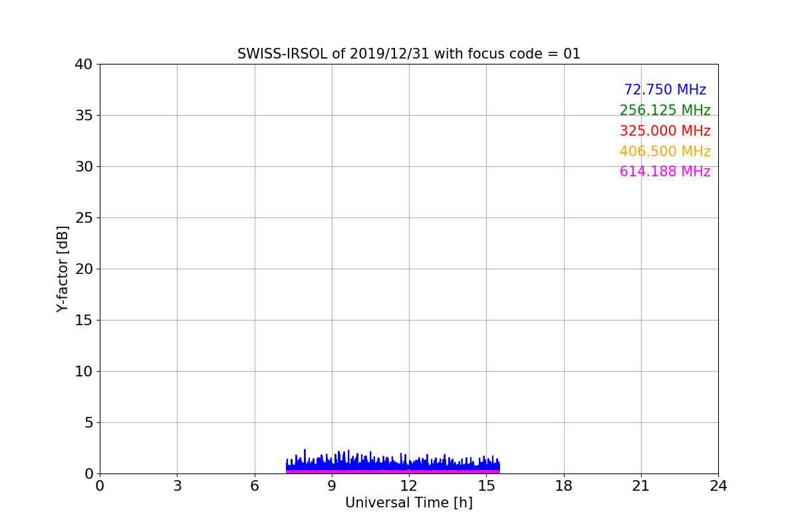
Task: Select the Universal Time [h] axis label
Action: tap(409, 503)
